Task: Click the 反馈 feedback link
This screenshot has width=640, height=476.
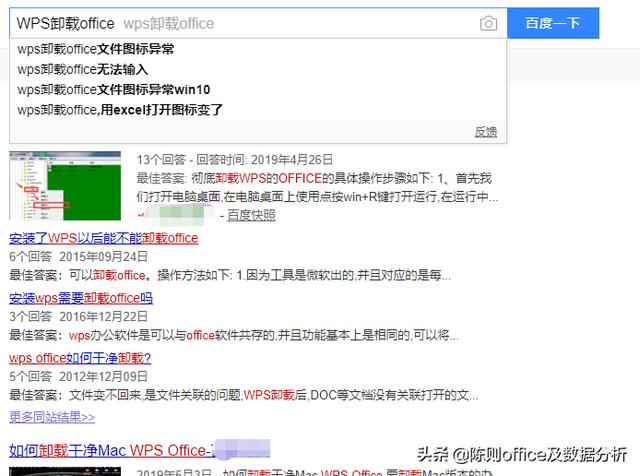Action: click(x=486, y=132)
